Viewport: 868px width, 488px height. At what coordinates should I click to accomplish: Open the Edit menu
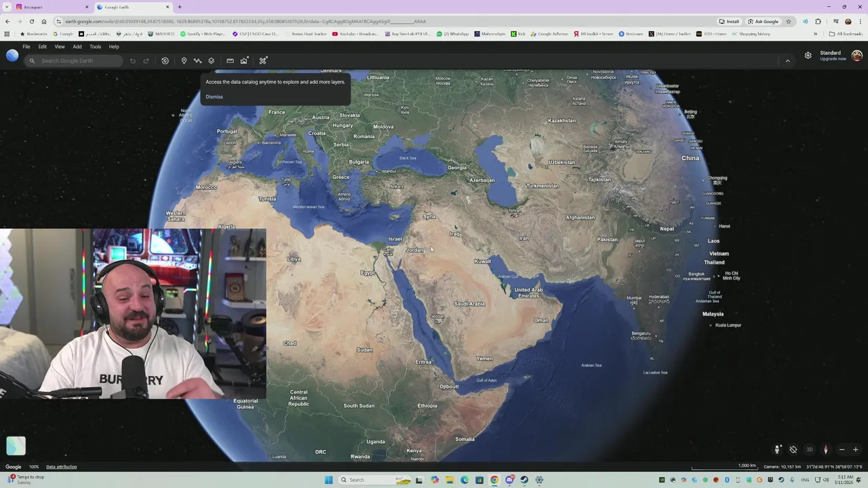42,47
